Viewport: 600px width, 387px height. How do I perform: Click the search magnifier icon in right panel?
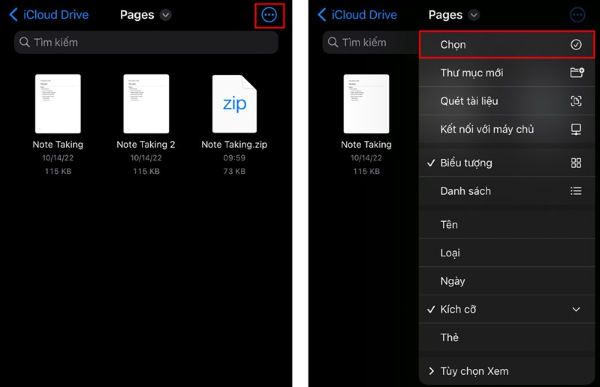point(333,42)
